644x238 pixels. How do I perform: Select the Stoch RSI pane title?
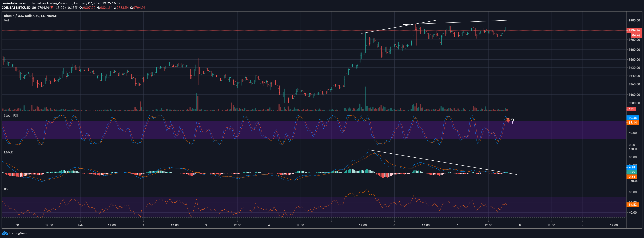11,115
